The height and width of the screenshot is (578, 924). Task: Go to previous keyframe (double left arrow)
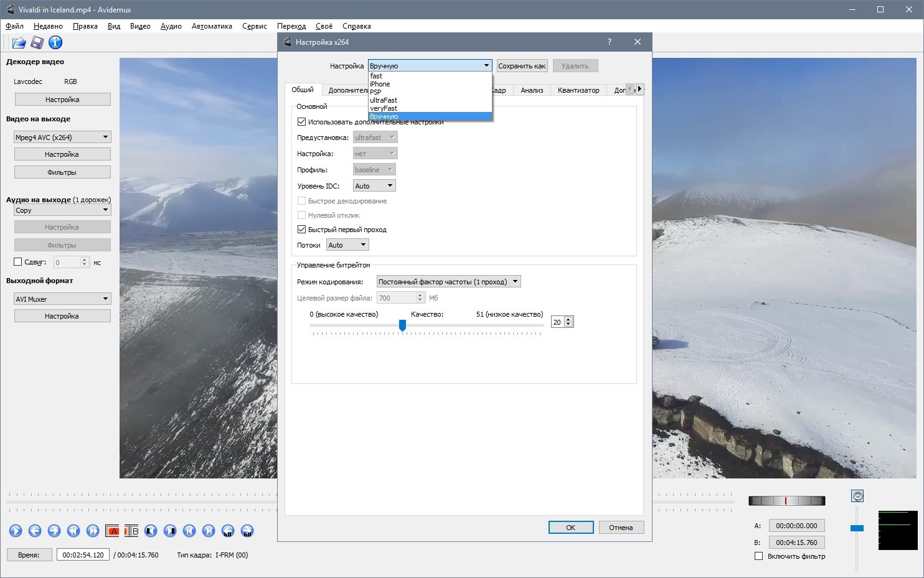[x=73, y=531]
